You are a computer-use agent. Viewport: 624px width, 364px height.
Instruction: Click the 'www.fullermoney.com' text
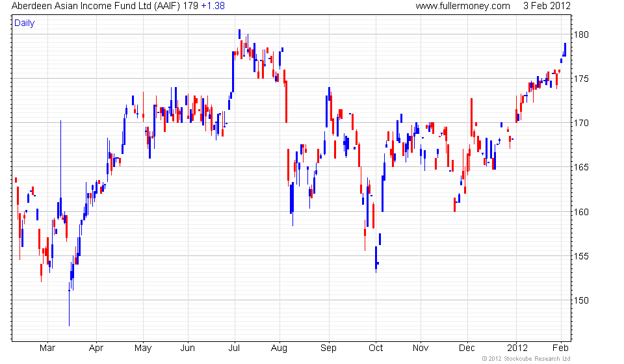click(463, 6)
